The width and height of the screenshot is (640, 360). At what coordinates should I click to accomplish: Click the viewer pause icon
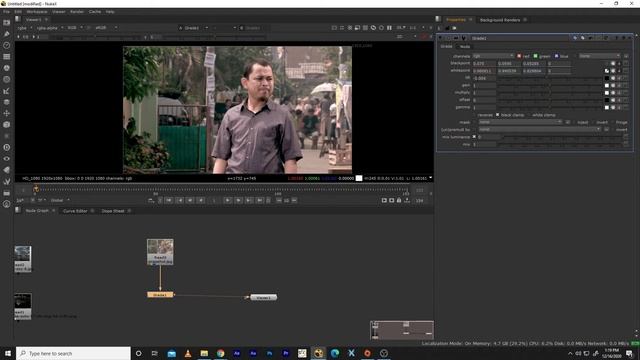[x=389, y=28]
